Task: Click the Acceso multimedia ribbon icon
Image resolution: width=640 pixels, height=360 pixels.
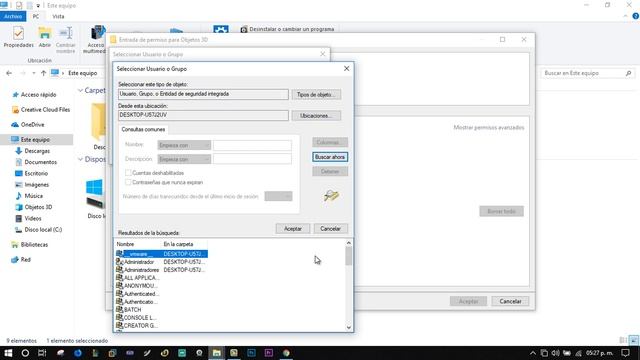Action: point(96,40)
